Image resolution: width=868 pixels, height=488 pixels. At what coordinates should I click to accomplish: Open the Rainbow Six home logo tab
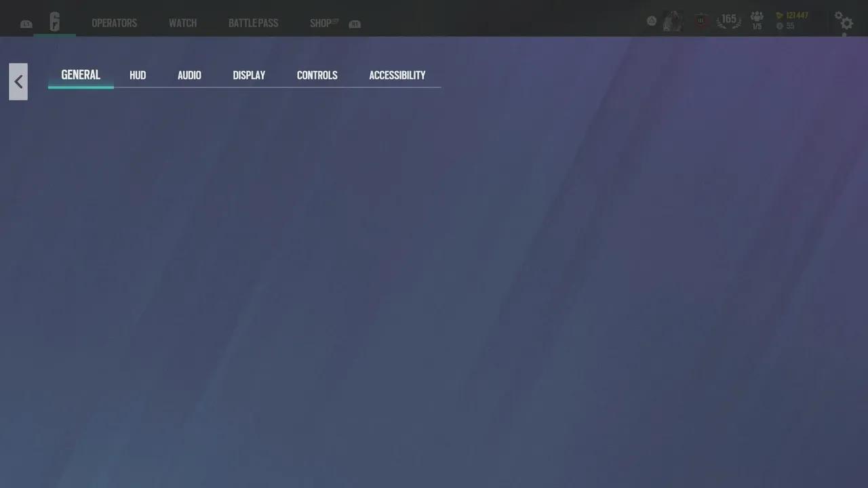click(55, 22)
